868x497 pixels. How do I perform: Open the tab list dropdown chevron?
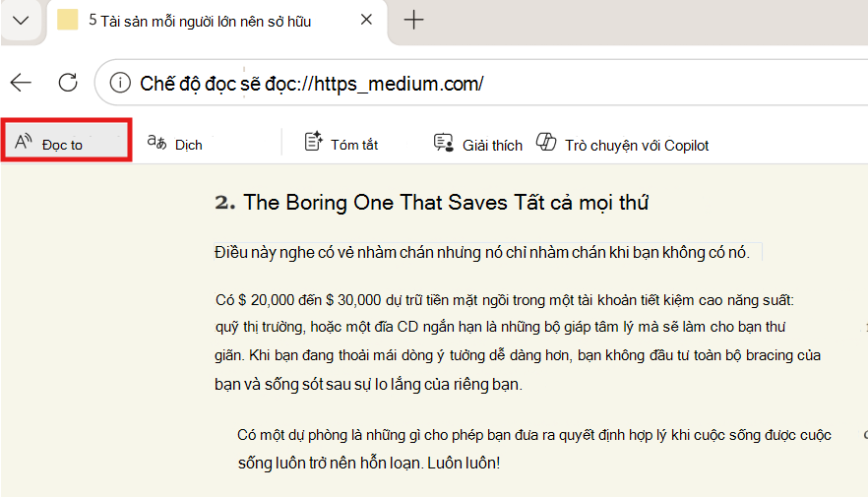pyautogui.click(x=21, y=21)
